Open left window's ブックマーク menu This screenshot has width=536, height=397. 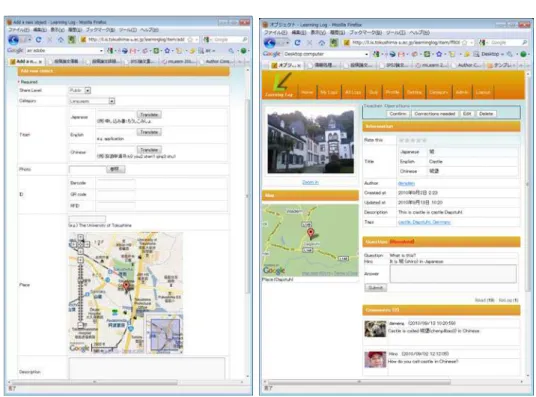tap(100, 30)
